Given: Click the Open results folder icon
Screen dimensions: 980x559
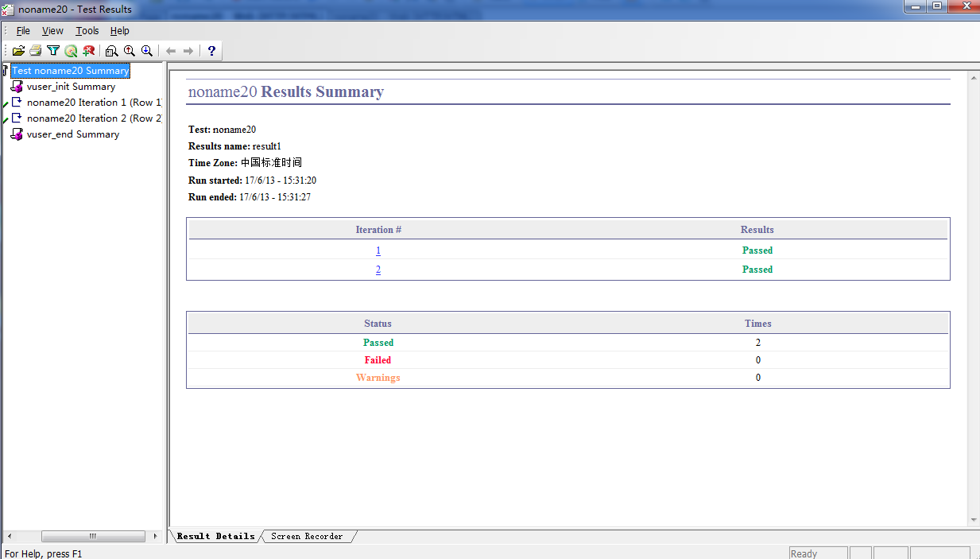Looking at the screenshot, I should click(x=18, y=51).
